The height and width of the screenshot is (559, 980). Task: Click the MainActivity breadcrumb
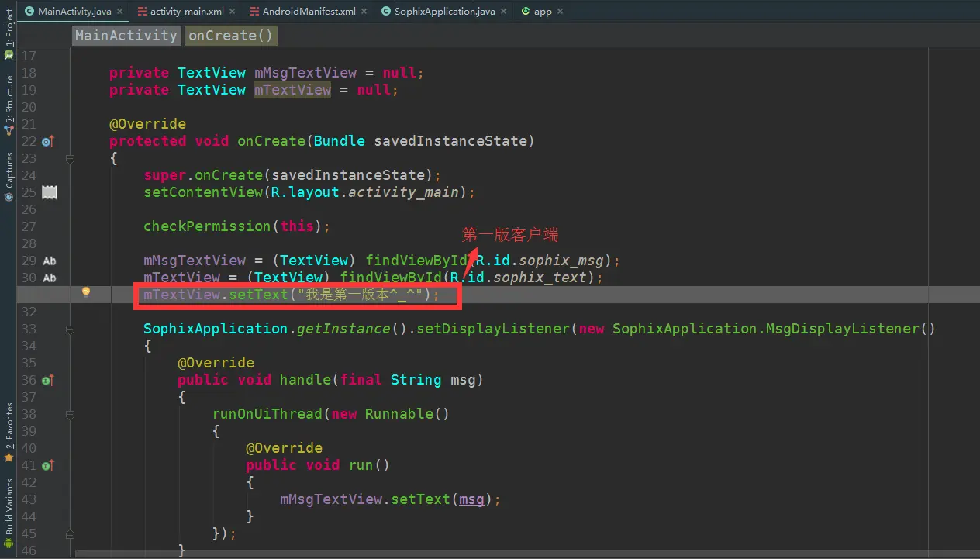coord(126,35)
